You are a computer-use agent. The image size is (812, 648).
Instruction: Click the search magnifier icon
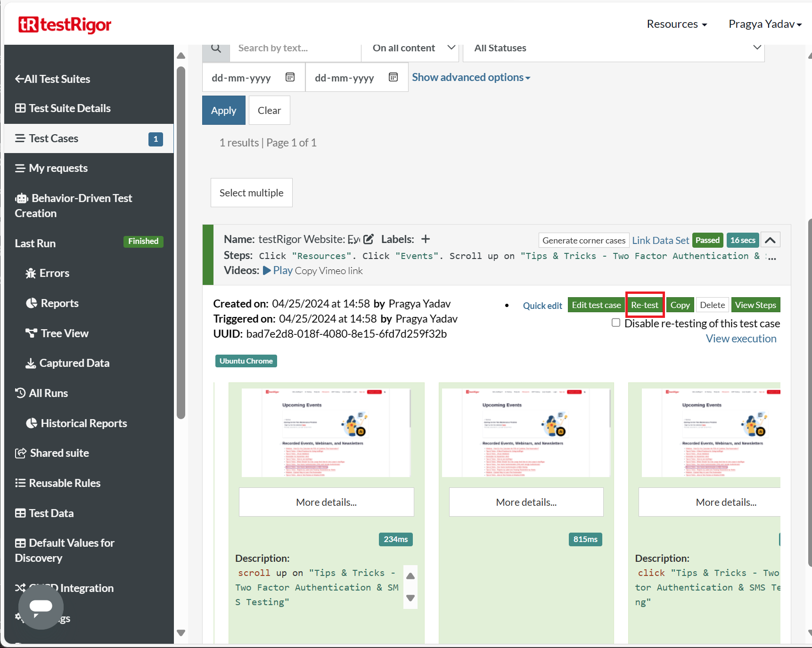point(216,49)
